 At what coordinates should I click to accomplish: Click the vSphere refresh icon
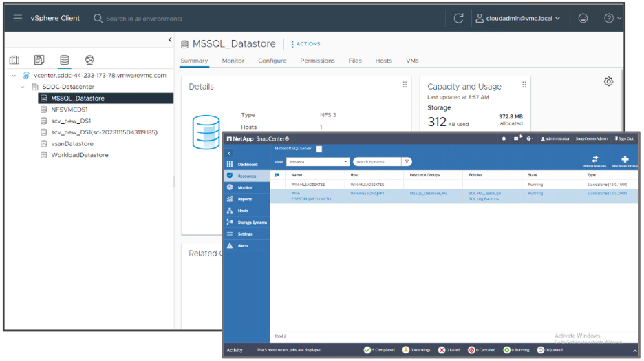pos(459,19)
